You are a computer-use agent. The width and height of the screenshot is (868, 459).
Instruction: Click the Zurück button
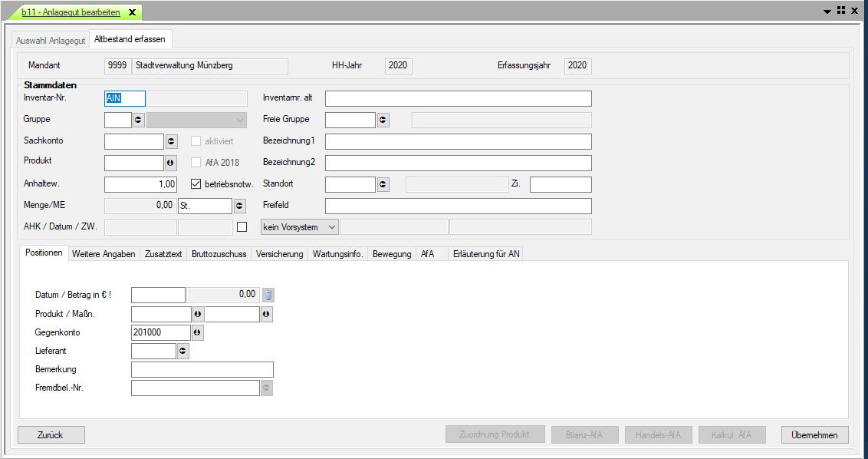pyautogui.click(x=51, y=435)
